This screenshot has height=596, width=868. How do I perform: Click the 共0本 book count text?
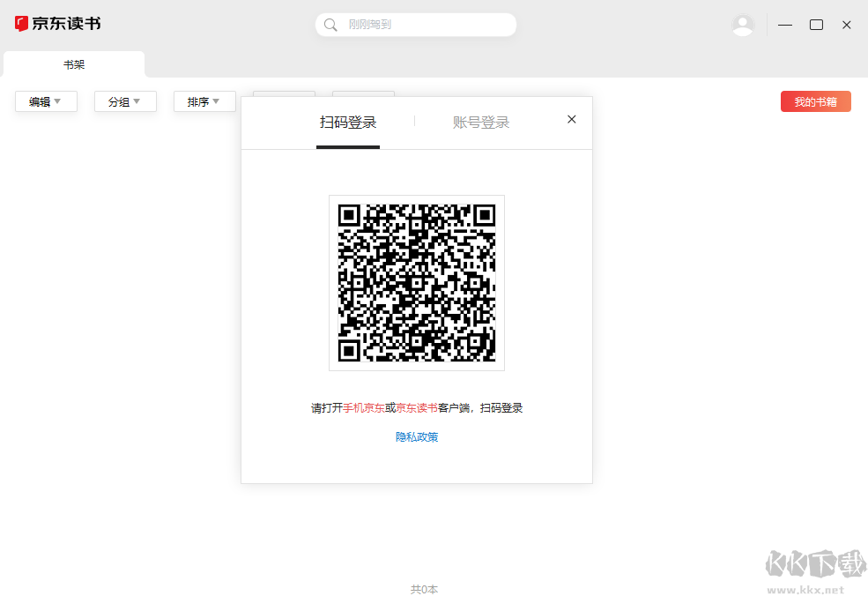coord(424,589)
